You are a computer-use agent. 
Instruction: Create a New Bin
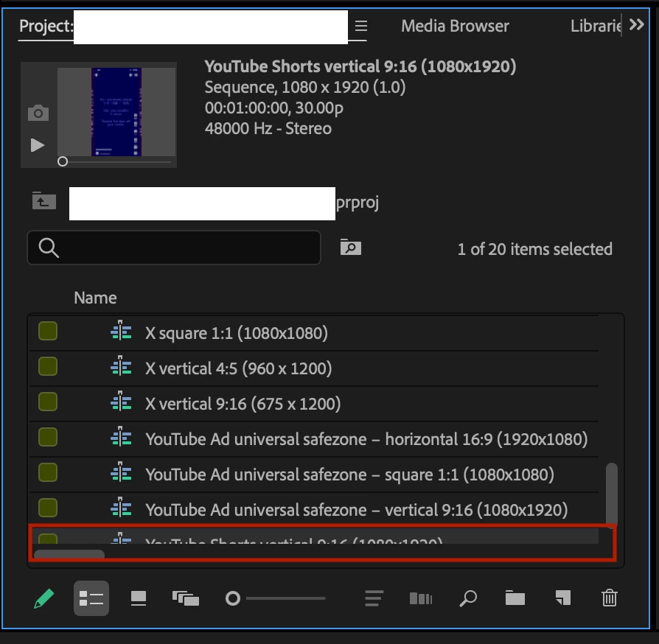coord(515,598)
